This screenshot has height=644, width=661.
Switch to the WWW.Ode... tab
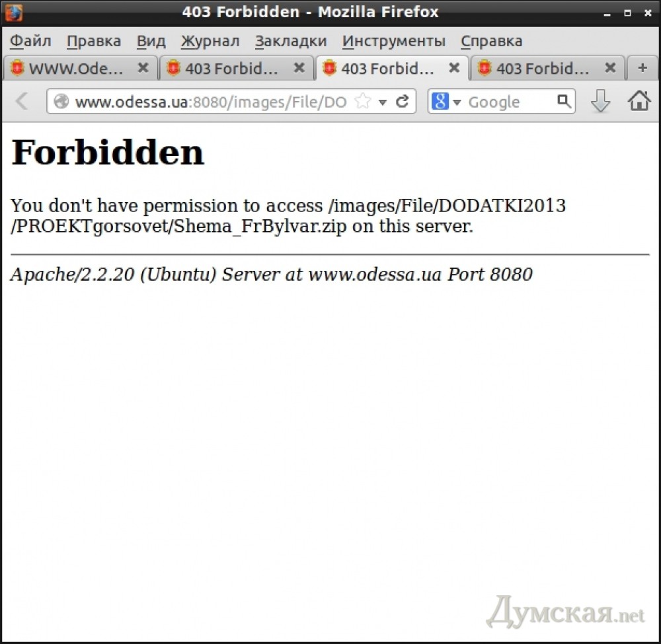(x=73, y=68)
